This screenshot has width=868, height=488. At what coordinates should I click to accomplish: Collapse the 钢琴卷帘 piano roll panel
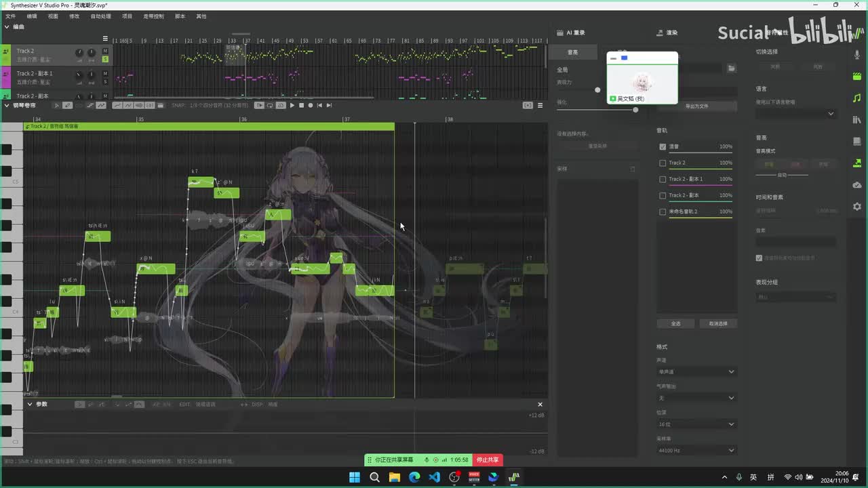point(7,105)
